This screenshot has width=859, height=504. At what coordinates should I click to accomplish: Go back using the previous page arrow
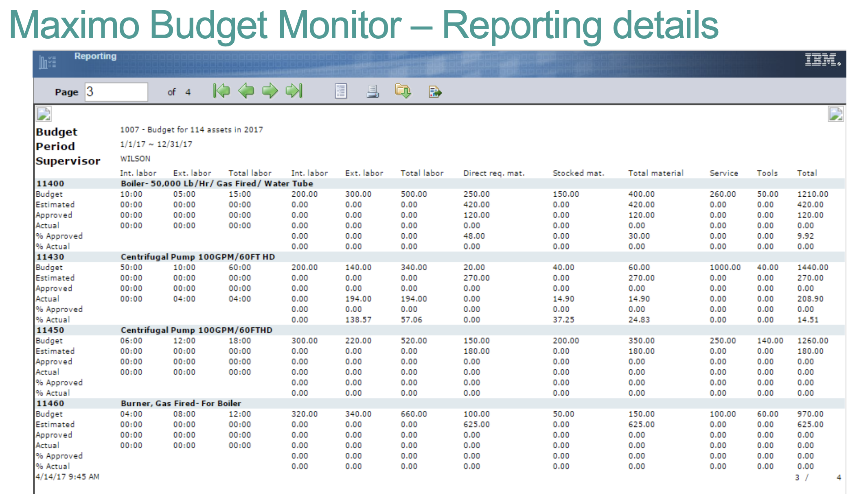click(x=247, y=91)
